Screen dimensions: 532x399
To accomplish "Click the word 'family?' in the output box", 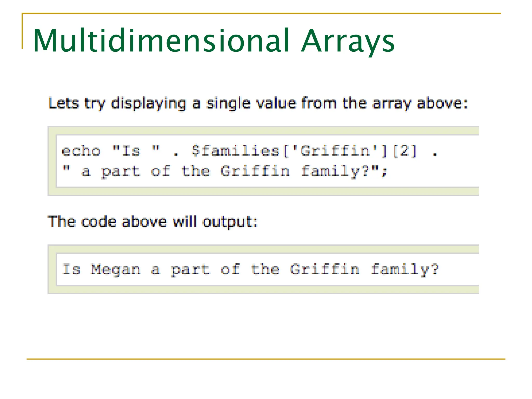I will 405,270.
